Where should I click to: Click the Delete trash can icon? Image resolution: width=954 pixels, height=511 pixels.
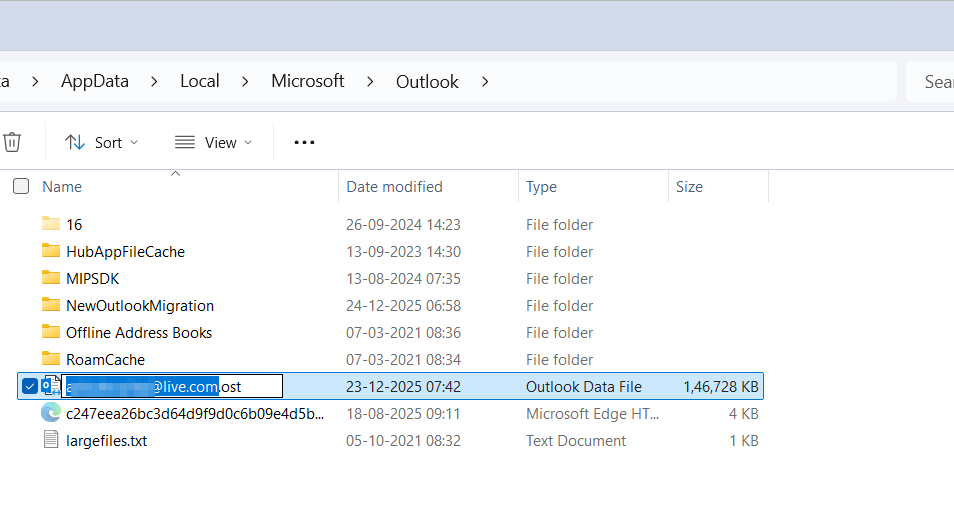pos(12,142)
